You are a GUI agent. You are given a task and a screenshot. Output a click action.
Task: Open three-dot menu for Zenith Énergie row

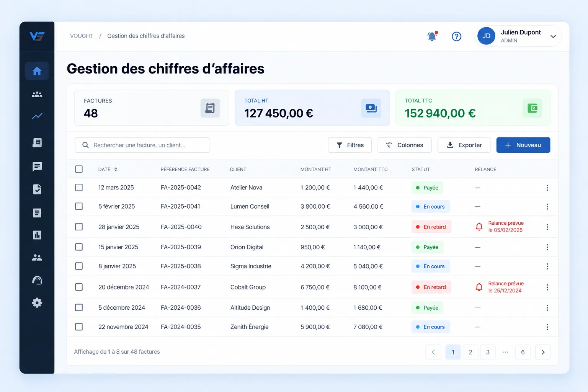pos(547,327)
